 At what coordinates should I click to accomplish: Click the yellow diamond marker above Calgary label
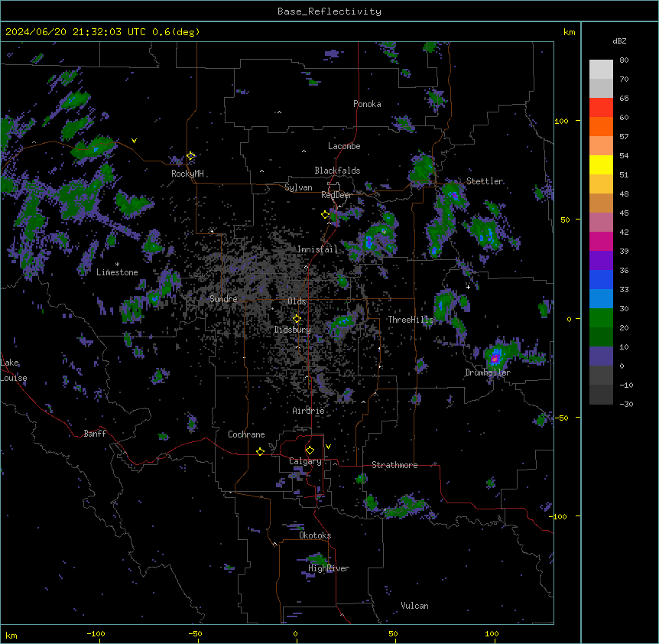pos(310,450)
